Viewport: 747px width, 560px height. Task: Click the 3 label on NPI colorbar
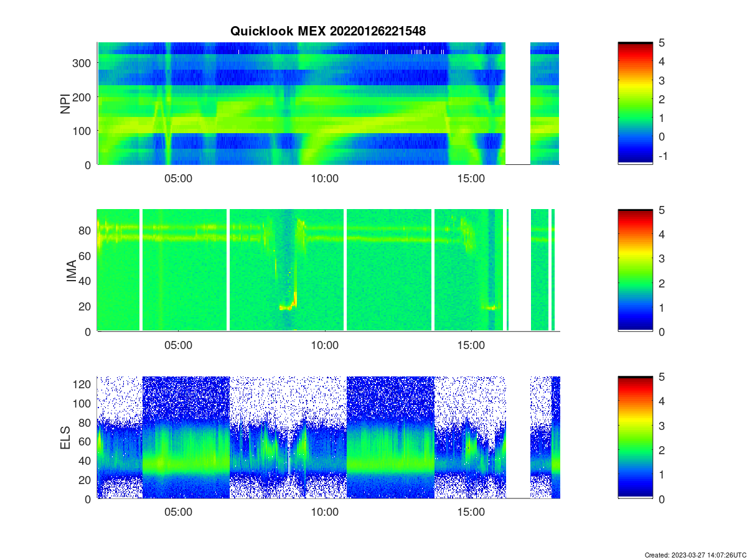click(x=662, y=80)
